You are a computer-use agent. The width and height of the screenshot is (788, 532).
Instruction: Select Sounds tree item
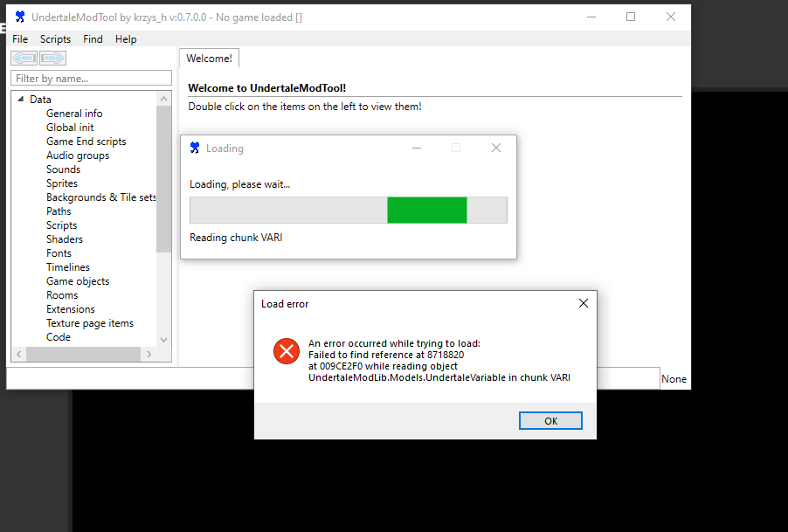pyautogui.click(x=63, y=169)
